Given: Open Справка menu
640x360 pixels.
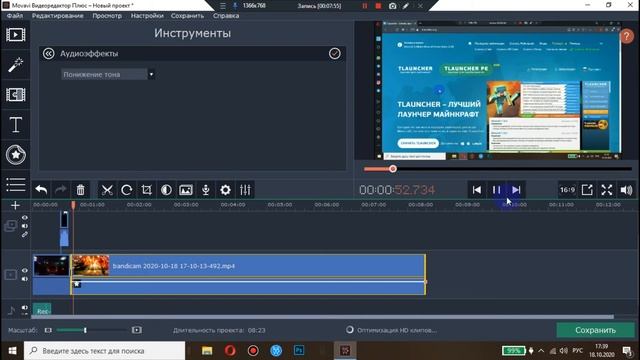Looking at the screenshot, I should pyautogui.click(x=226, y=16).
